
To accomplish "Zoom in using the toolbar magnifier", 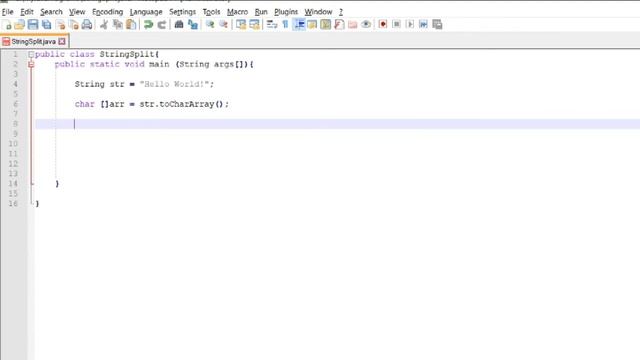I will [x=210, y=24].
